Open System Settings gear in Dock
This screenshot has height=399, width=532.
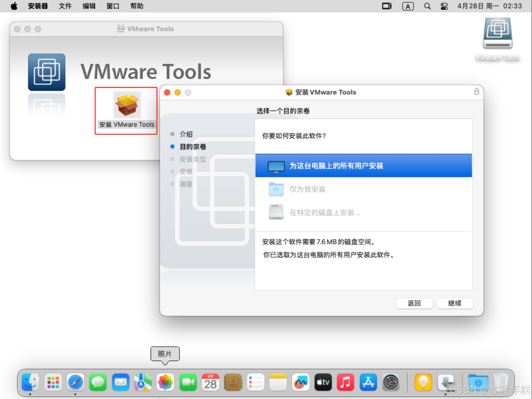[x=391, y=382]
